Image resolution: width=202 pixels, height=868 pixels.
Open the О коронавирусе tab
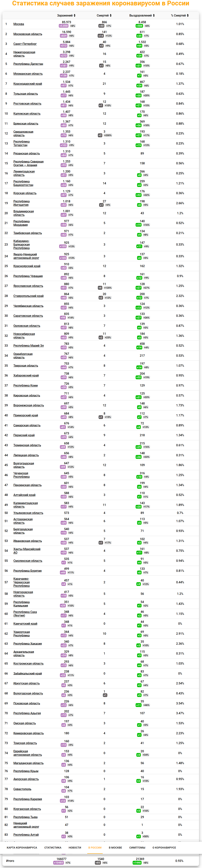click(x=164, y=847)
